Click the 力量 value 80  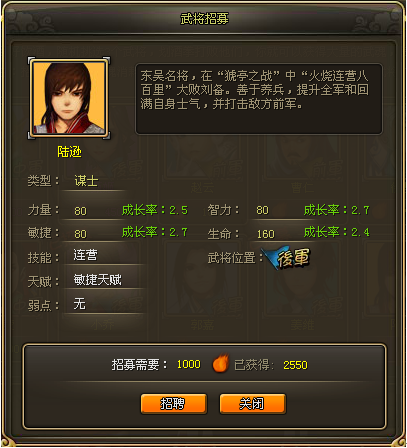pos(80,211)
